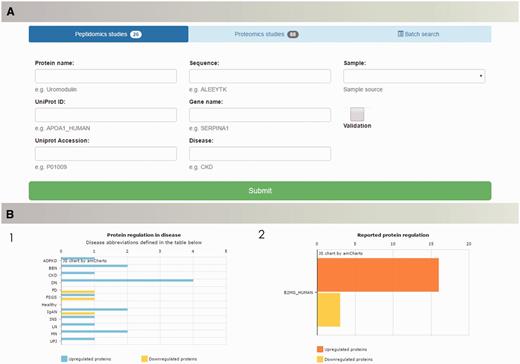This screenshot has height=364, width=520.
Task: Click the Protein name input field
Action: 106,76
